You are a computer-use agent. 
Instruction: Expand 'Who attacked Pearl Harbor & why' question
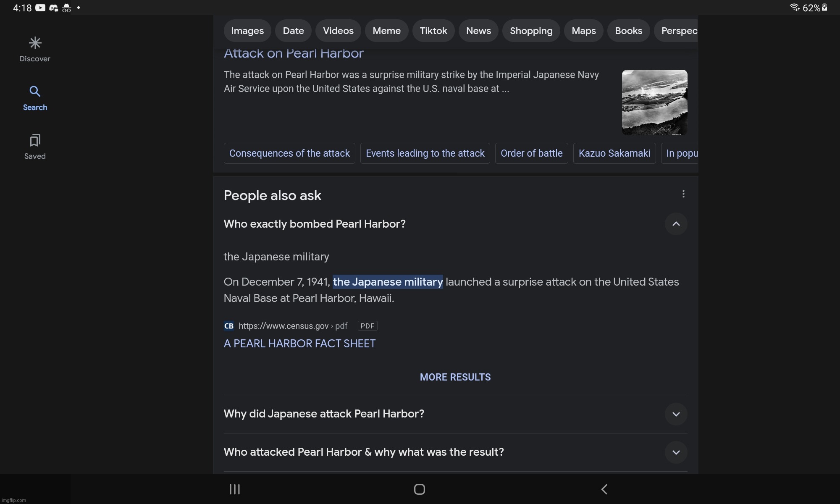[x=676, y=452]
